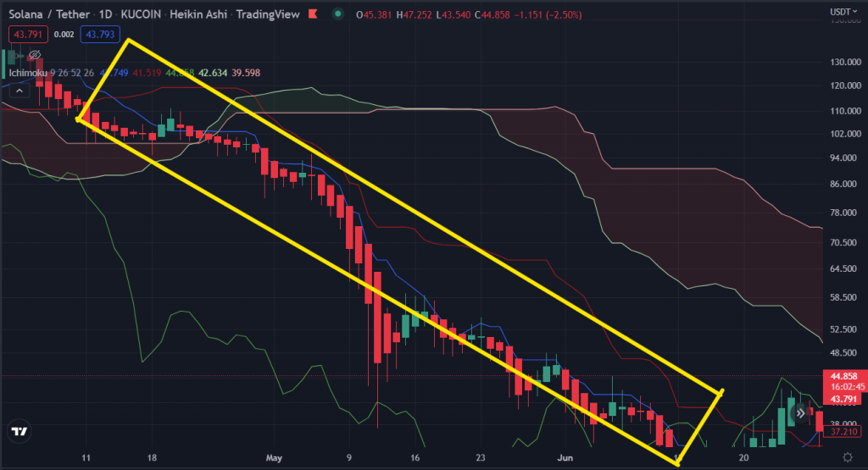Click price axis label 78.000
Image resolution: width=868 pixels, height=470 pixels.
tap(845, 213)
